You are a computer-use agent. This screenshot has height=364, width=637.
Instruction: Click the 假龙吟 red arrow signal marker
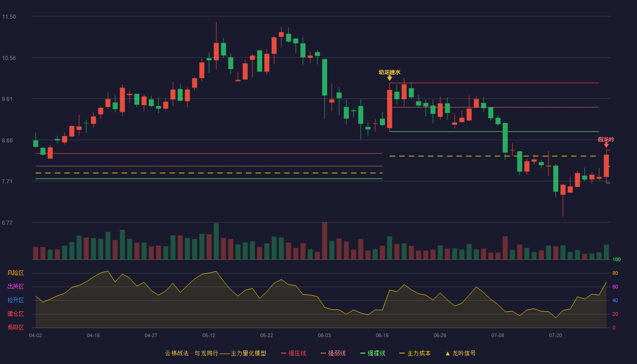click(606, 145)
